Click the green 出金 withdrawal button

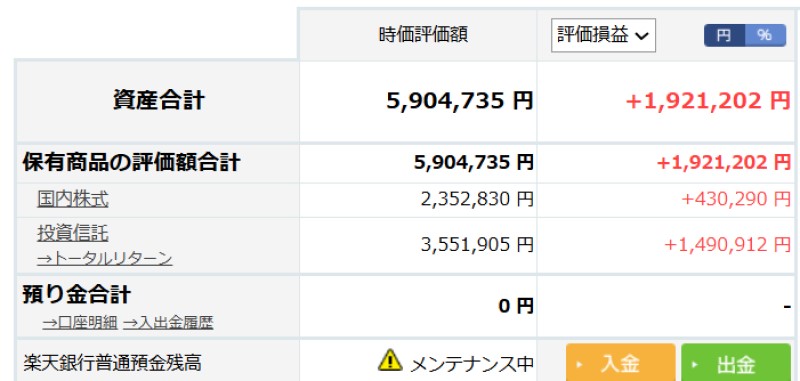736,363
